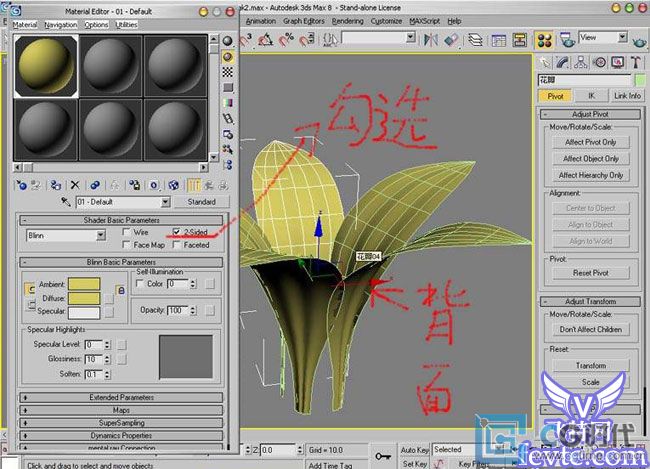
Task: Switch to the Display command panel tab
Action: 618,62
